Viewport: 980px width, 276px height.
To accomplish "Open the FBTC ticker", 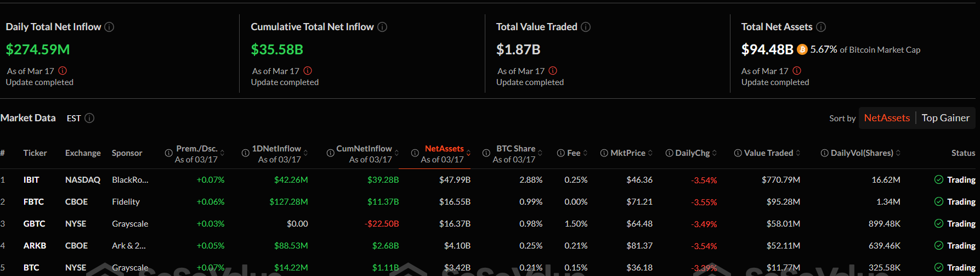I will click(x=33, y=201).
